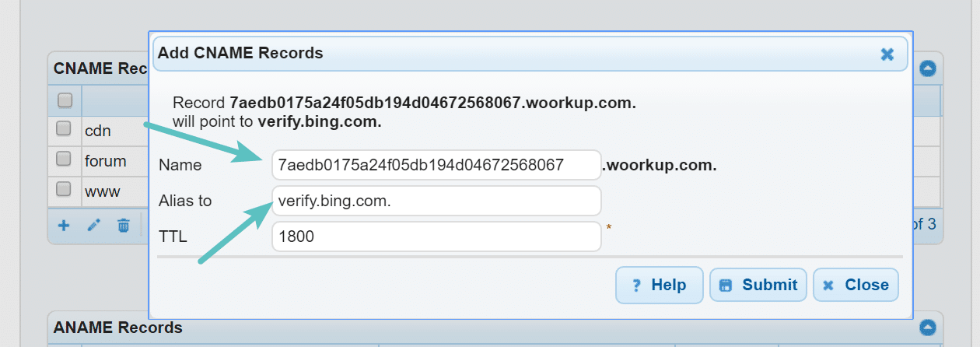This screenshot has width=980, height=347.
Task: Focus the Name input field
Action: (436, 165)
